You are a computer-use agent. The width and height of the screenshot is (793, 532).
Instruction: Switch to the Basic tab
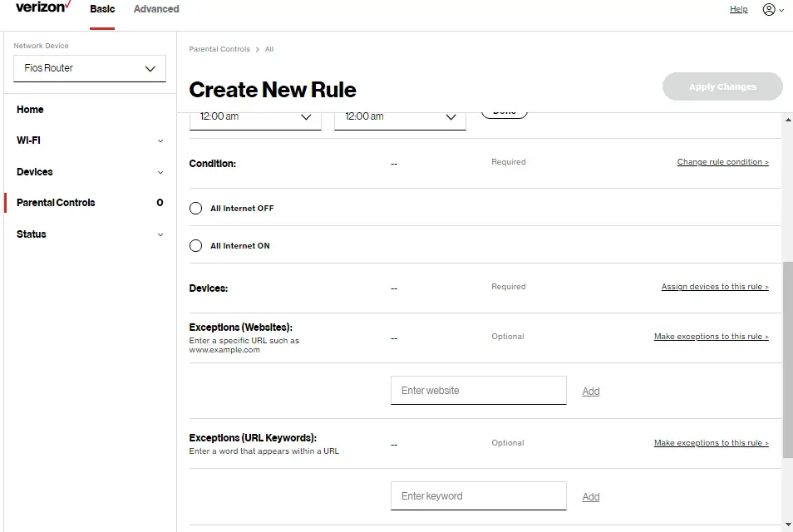[x=102, y=9]
